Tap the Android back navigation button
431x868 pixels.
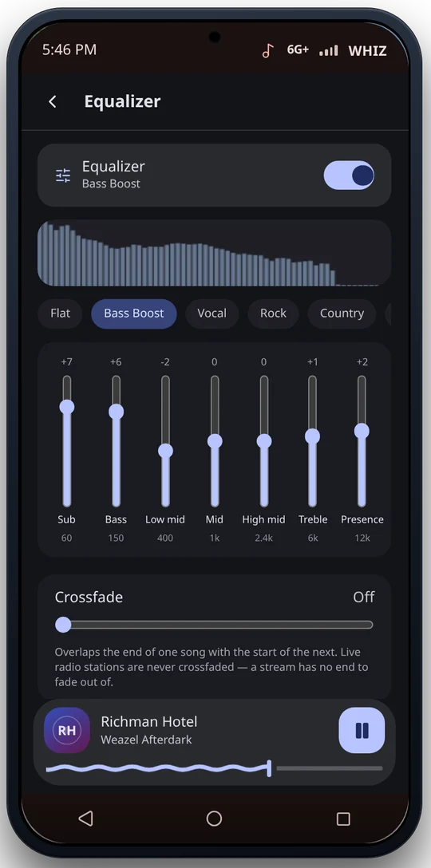[x=85, y=819]
